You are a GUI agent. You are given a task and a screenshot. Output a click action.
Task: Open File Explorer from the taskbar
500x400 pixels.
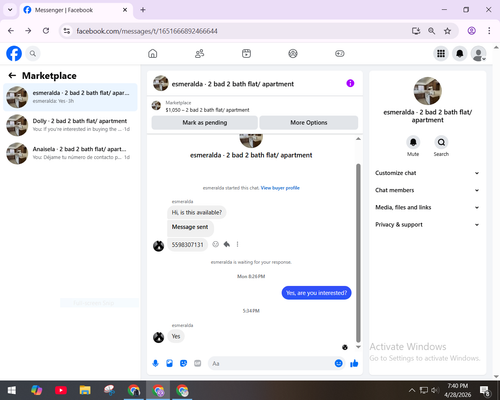click(85, 390)
